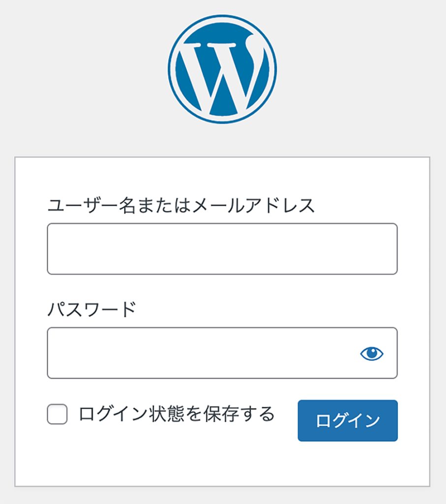Focus the ユーザー名またはメールアドレス input field
Viewport: 446px width, 504px height.
(222, 249)
